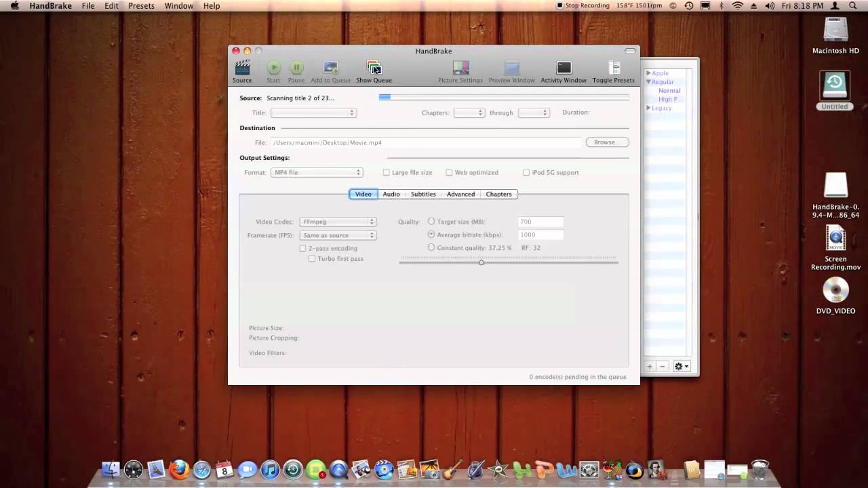Open the Video Codec dropdown showing FFmpeg
Screen dimensions: 868x488
(338, 222)
